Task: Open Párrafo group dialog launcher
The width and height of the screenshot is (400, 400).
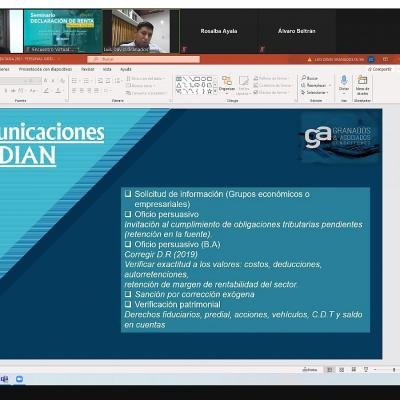Action: coord(171,100)
